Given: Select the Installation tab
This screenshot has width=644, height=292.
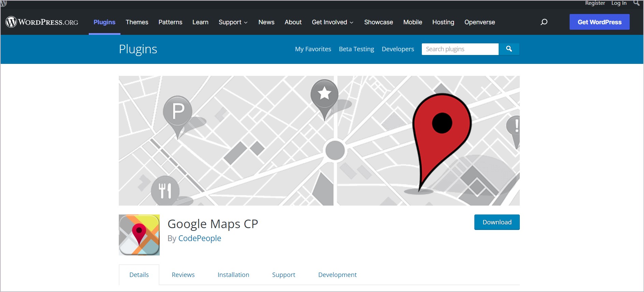Looking at the screenshot, I should click(233, 275).
